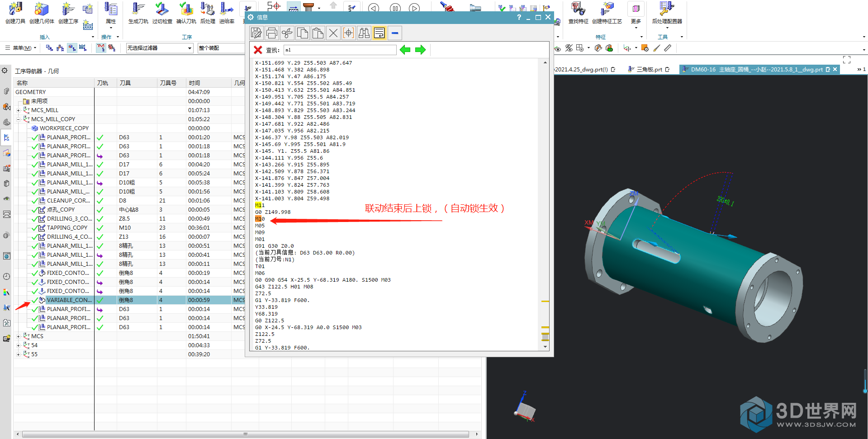
Task: Click the Find Features (查找特征) icon
Action: pyautogui.click(x=578, y=9)
